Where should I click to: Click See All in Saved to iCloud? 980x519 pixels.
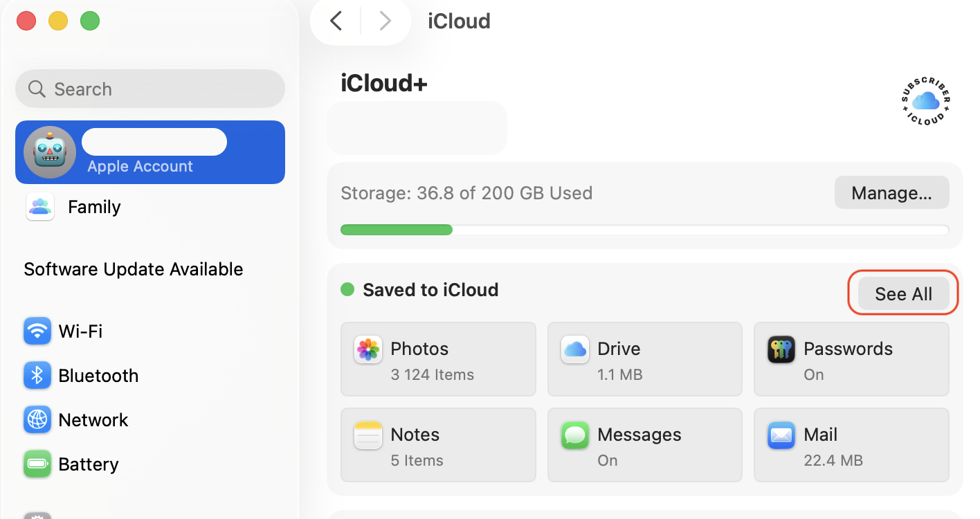click(x=903, y=293)
